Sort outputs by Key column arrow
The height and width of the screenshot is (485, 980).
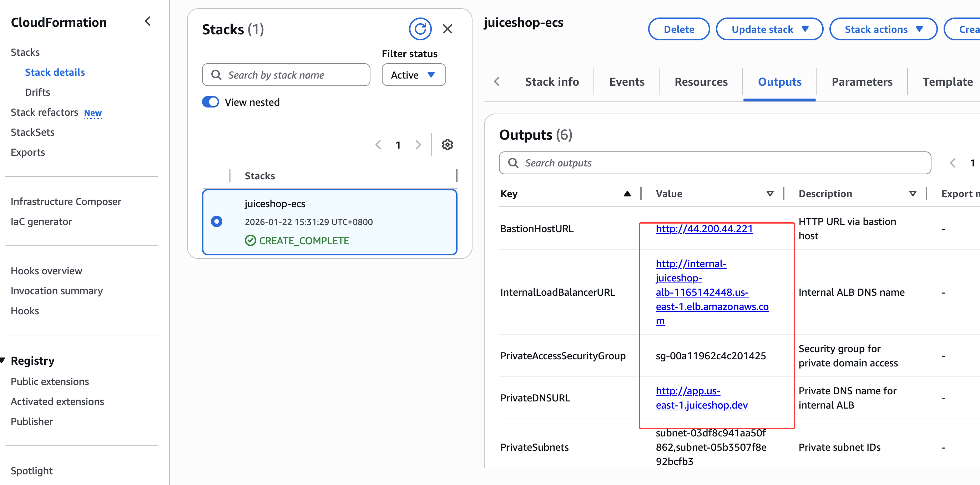627,194
